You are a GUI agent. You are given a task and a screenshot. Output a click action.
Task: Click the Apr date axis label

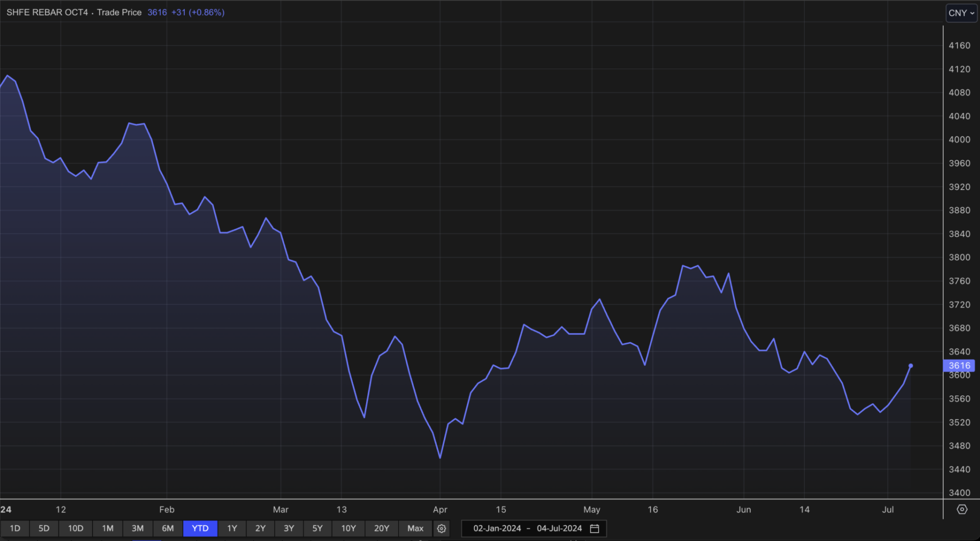click(x=440, y=509)
